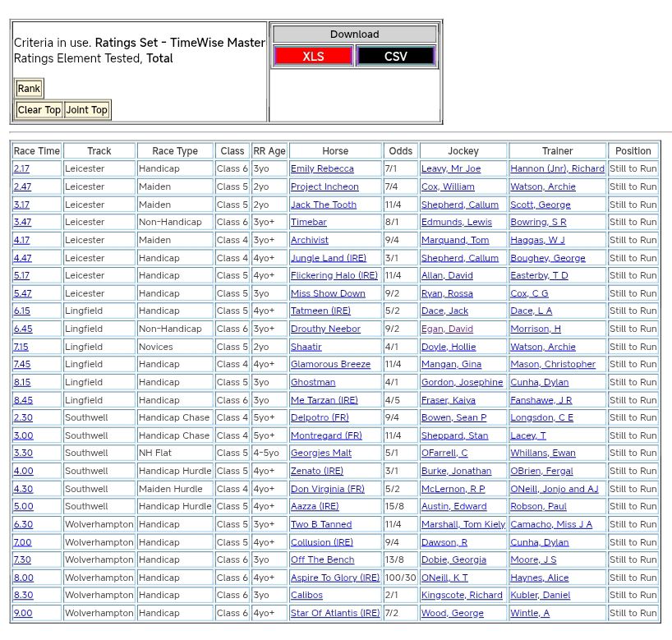Image resolution: width=672 pixels, height=640 pixels.
Task: Click the Clear Top button
Action: click(39, 110)
